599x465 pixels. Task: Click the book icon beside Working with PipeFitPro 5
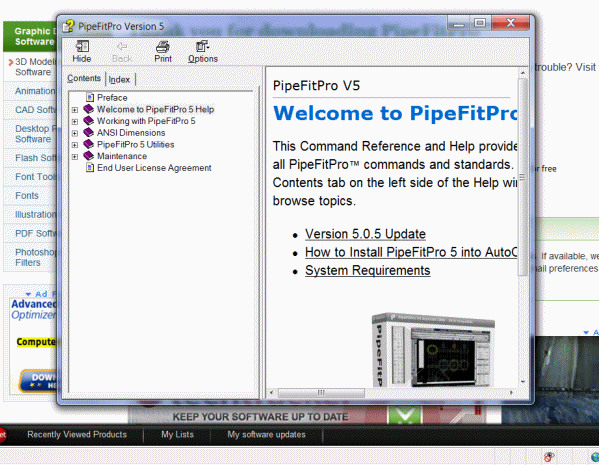pos(89,121)
